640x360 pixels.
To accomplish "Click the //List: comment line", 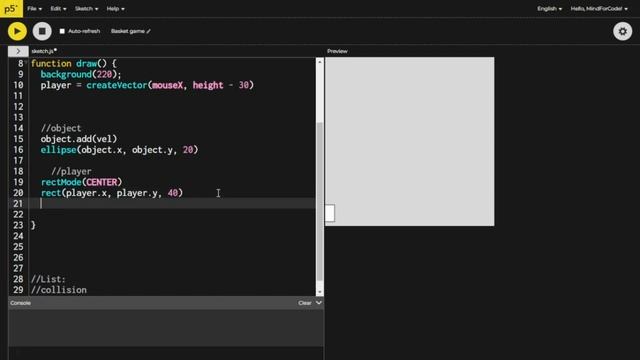I will (x=48, y=279).
